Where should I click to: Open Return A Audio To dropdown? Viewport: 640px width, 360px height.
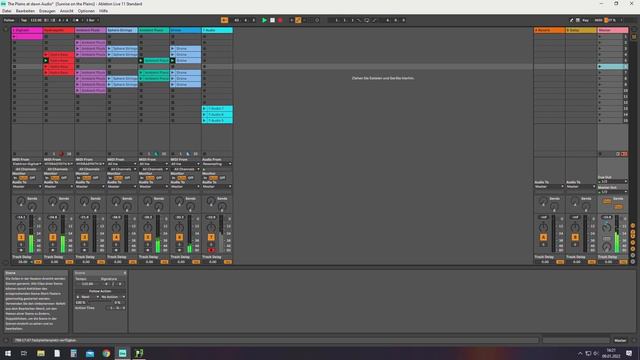[x=549, y=187]
